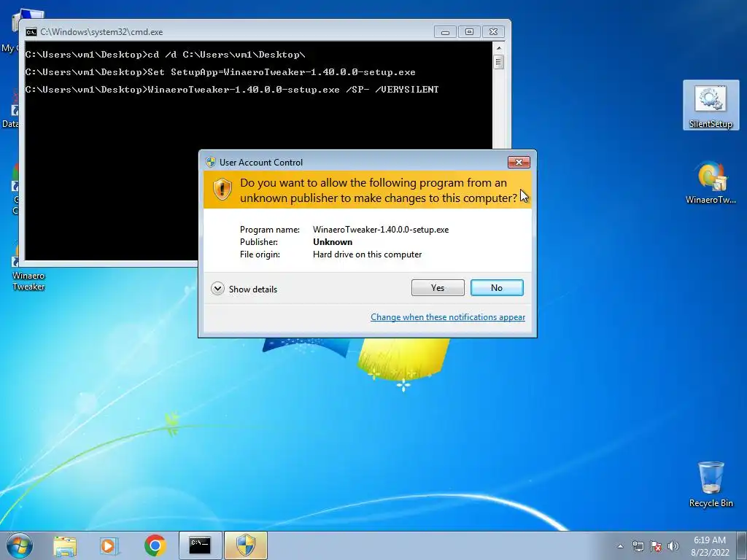Open Google Chrome from taskbar

pos(155,545)
